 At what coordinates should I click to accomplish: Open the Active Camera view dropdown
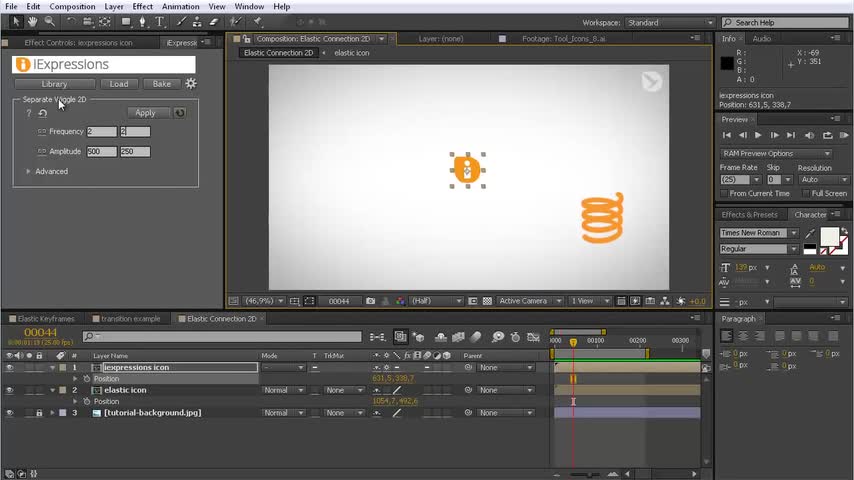pos(529,301)
